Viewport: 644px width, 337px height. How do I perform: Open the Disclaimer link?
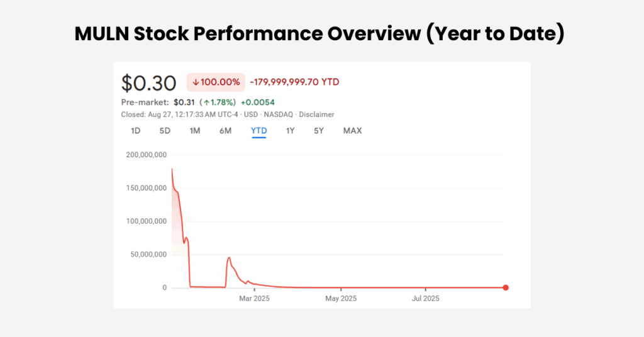[316, 114]
